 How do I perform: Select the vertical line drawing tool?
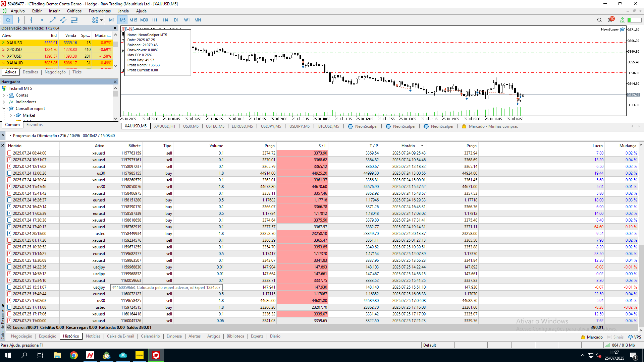point(31,20)
